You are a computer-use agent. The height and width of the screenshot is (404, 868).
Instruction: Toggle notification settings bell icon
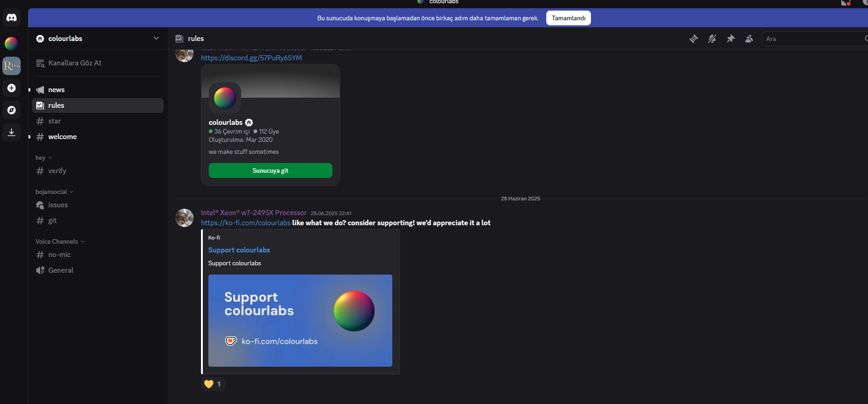[712, 39]
